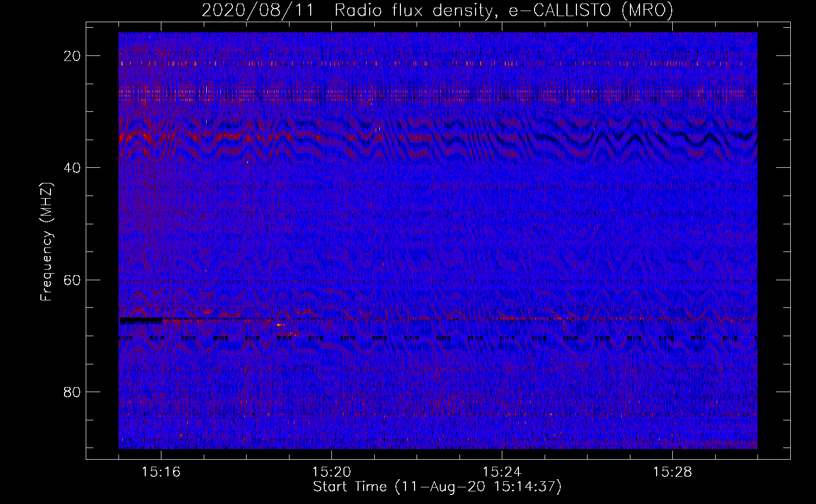Image resolution: width=816 pixels, height=504 pixels.
Task: Click the 'Start Time (11-Aug-20 15:14:37)' label
Action: (x=437, y=487)
